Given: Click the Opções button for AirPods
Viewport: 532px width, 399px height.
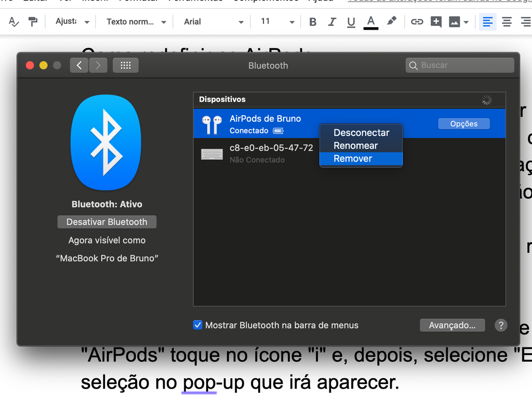Looking at the screenshot, I should [464, 124].
